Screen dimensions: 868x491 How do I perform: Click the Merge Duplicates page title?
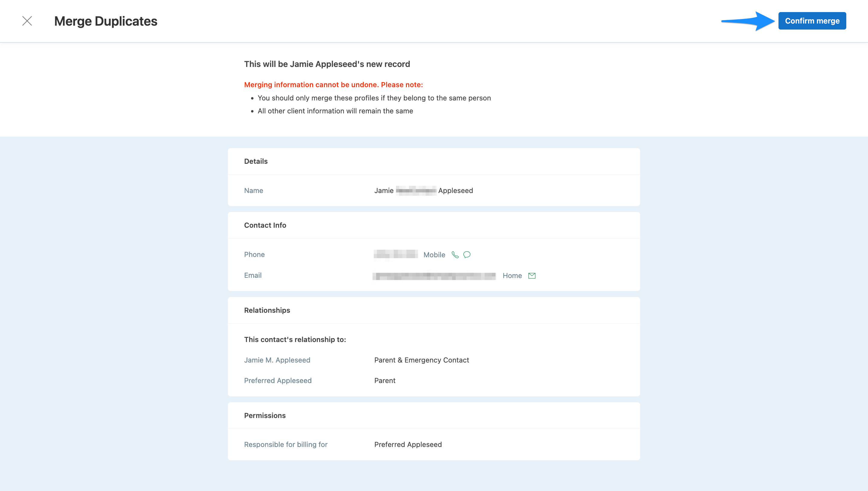105,21
